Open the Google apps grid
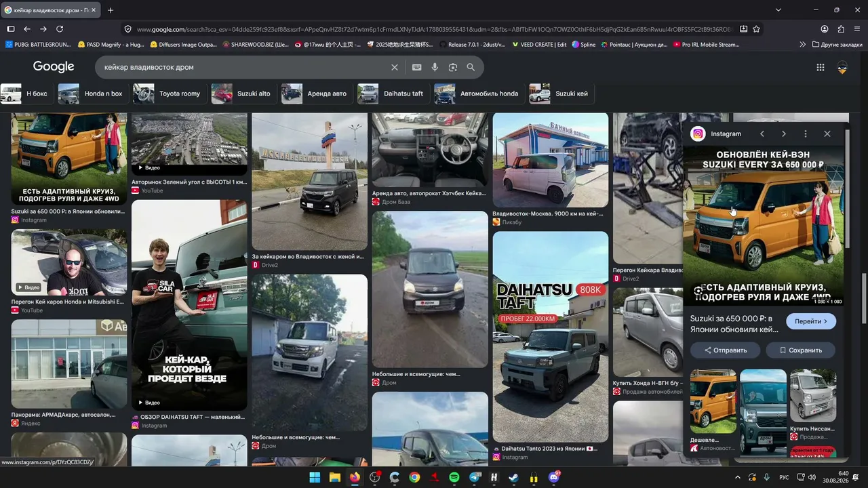This screenshot has width=868, height=488. click(821, 67)
